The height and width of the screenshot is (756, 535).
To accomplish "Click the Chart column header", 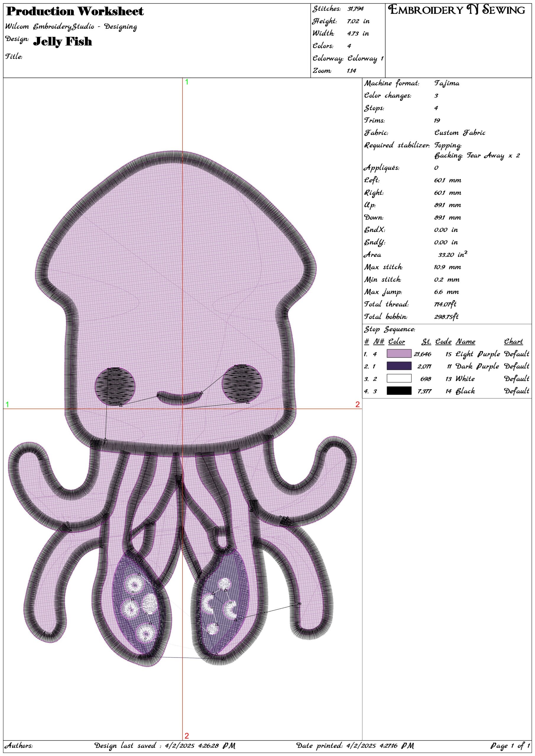I will pos(513,342).
